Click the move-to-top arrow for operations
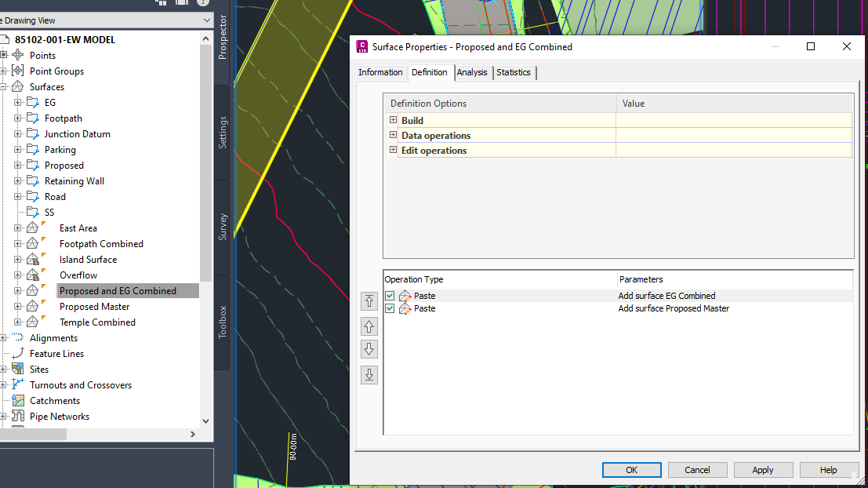Image resolution: width=868 pixels, height=488 pixels. [x=369, y=300]
